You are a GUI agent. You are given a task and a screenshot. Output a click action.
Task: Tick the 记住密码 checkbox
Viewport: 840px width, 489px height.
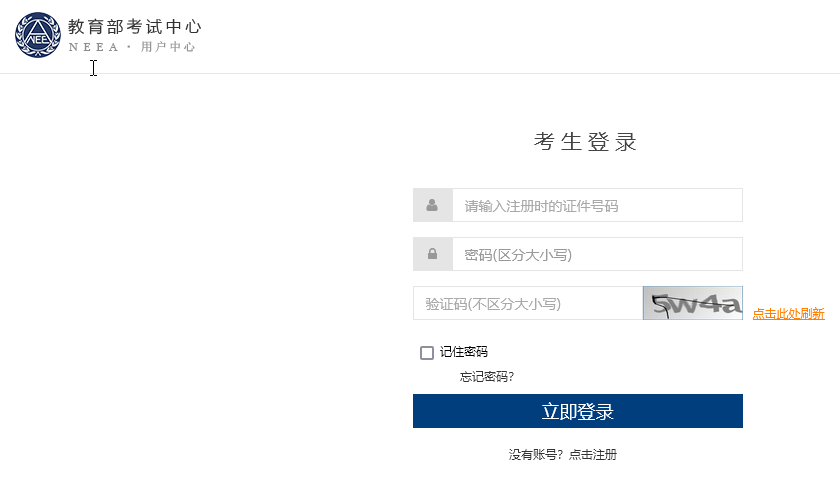(427, 352)
